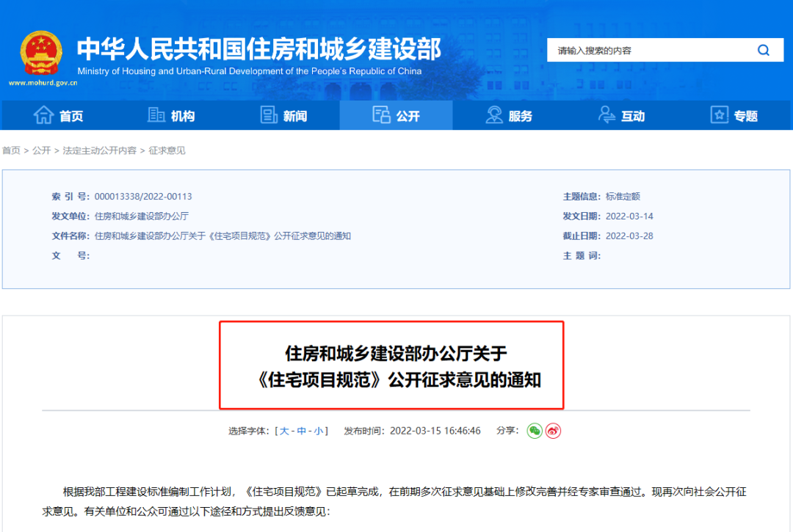Click the 首页 breadcrumb link
Screen dimensions: 793x532
click(x=11, y=150)
